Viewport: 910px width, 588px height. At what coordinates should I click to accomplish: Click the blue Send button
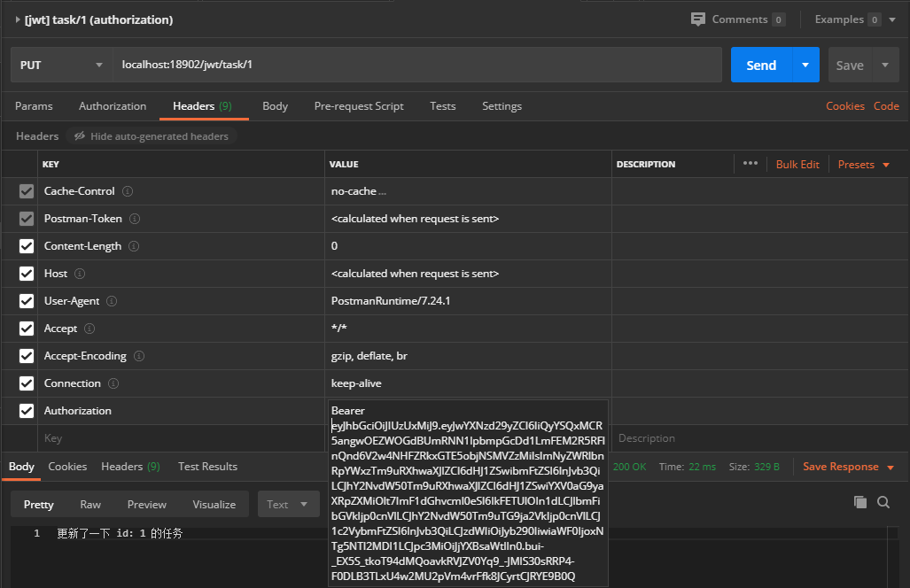761,65
